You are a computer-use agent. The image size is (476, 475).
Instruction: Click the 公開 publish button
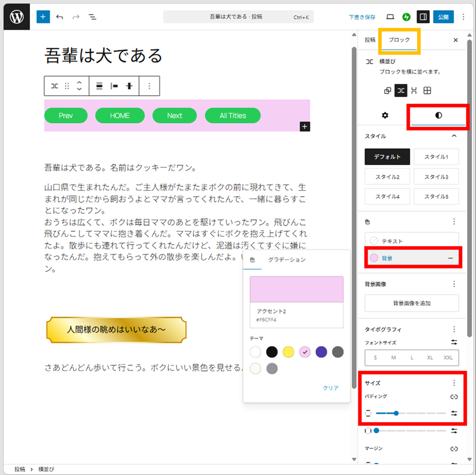[443, 17]
